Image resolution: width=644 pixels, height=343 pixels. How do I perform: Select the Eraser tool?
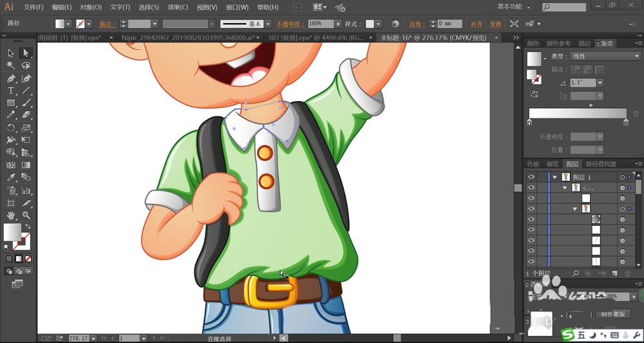[x=26, y=115]
